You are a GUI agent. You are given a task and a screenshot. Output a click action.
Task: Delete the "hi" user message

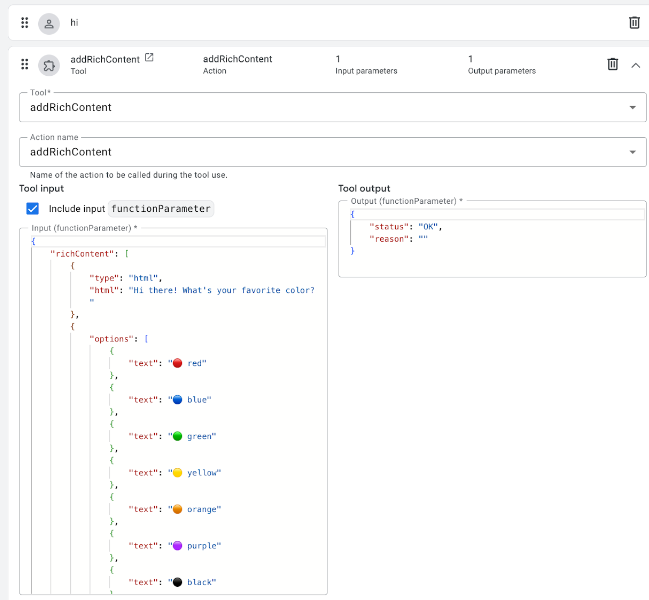click(634, 22)
